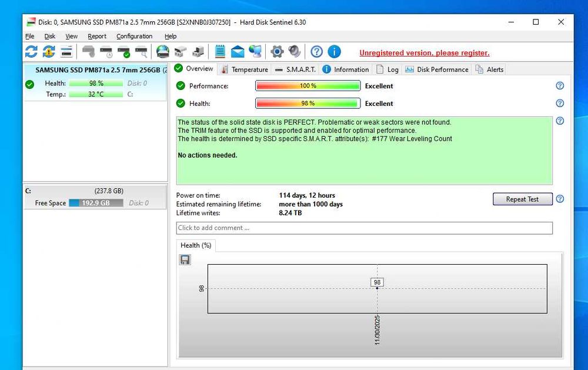Image resolution: width=588 pixels, height=370 pixels.
Task: Click the gray disk with shield toolbar icon
Action: [89, 51]
